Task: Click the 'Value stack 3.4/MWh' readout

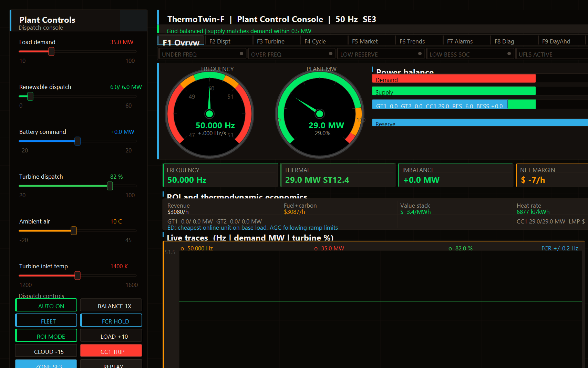Action: pos(415,209)
